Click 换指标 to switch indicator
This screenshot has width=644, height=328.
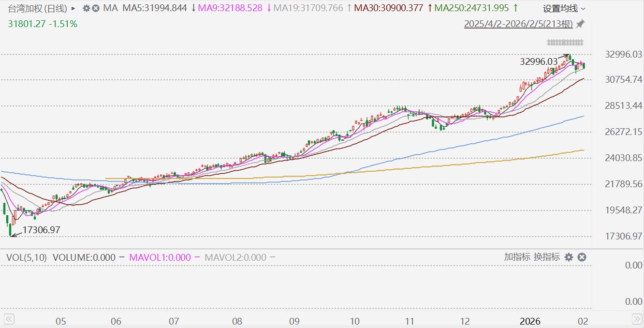pos(547,257)
